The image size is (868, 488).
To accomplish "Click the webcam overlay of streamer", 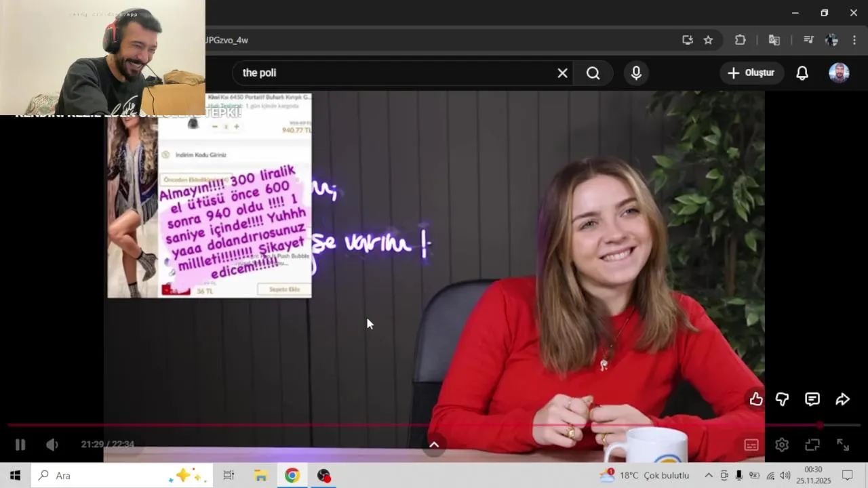I will pos(102,58).
